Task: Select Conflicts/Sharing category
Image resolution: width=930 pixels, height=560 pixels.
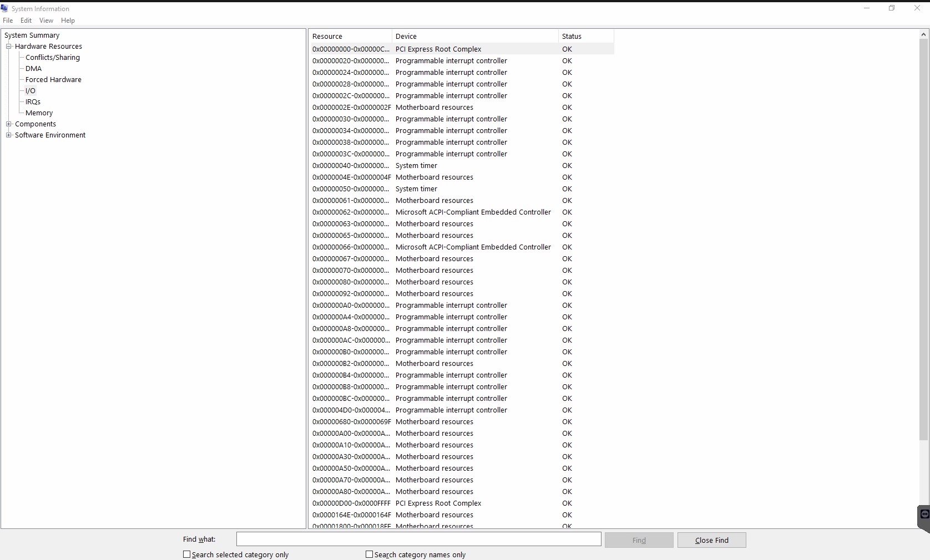Action: click(x=53, y=58)
